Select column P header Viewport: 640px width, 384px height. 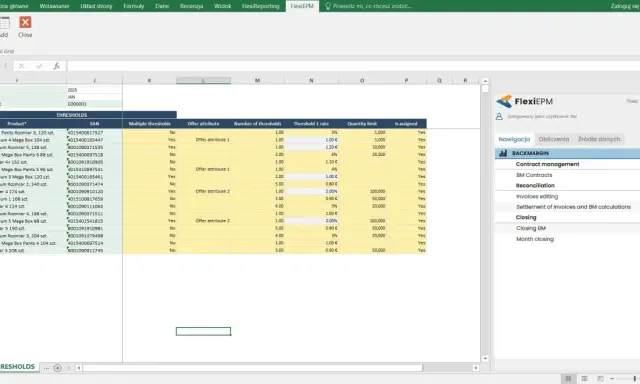(406, 81)
